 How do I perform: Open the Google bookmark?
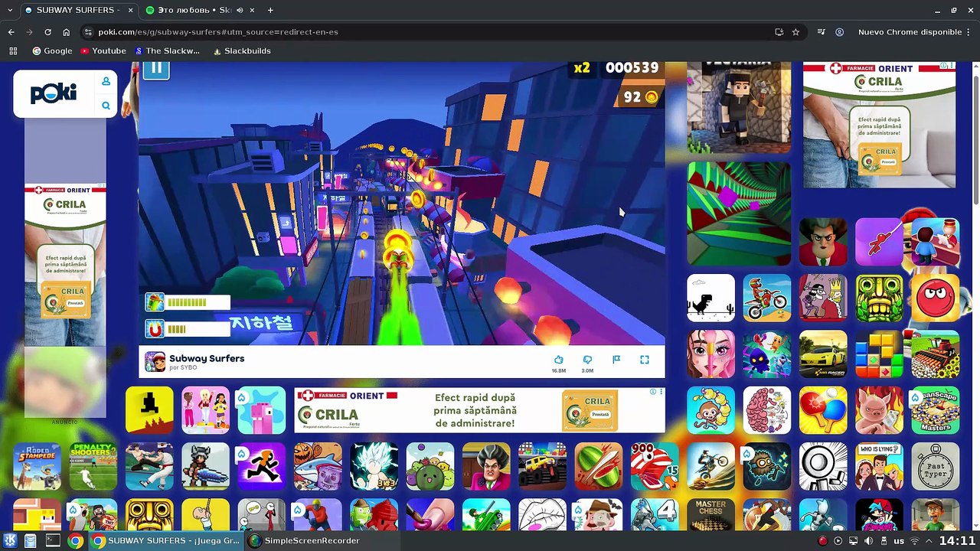[52, 51]
